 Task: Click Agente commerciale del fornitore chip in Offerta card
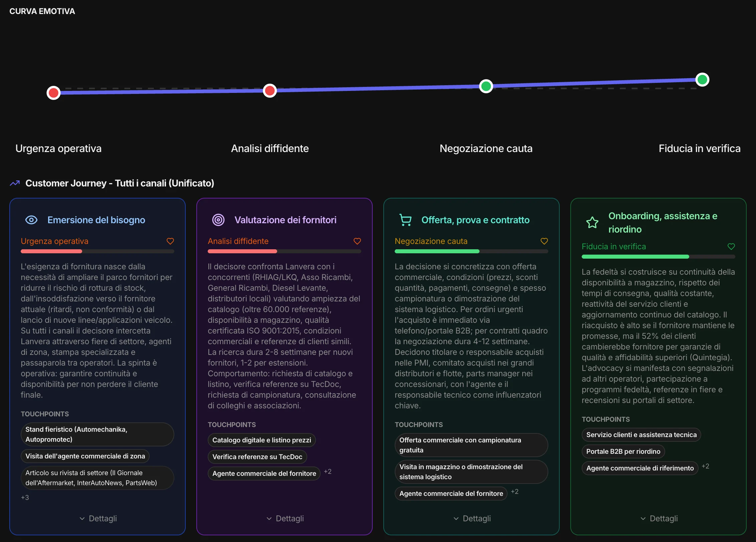(451, 494)
